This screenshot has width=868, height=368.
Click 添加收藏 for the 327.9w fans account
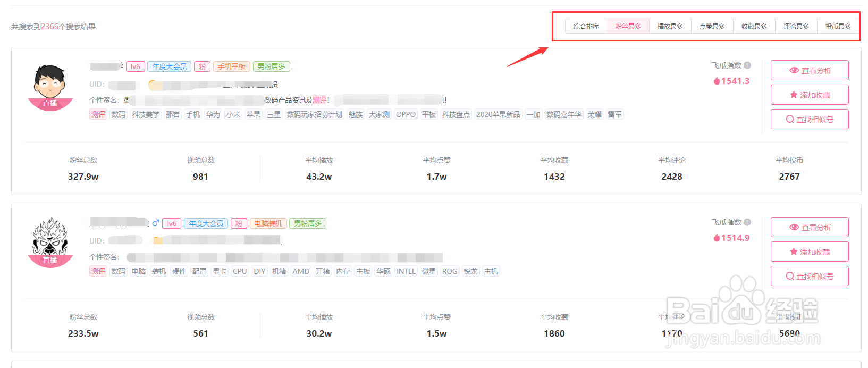pyautogui.click(x=810, y=95)
